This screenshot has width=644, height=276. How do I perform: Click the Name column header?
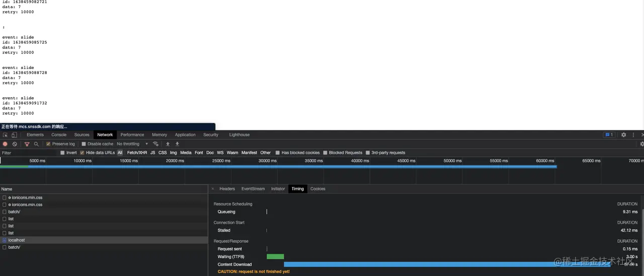click(104, 189)
